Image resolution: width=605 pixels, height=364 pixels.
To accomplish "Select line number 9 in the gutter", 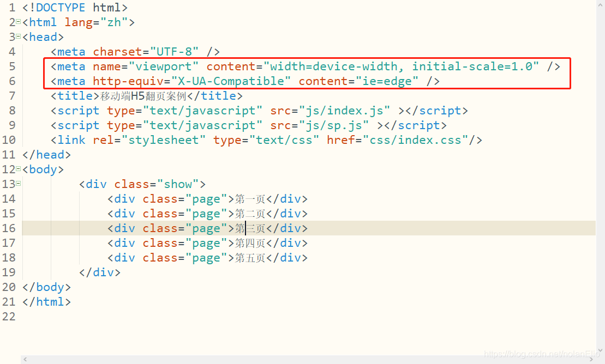I will (x=12, y=125).
